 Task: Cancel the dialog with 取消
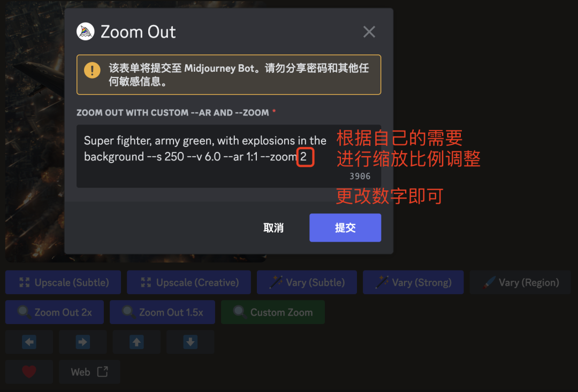tap(273, 228)
